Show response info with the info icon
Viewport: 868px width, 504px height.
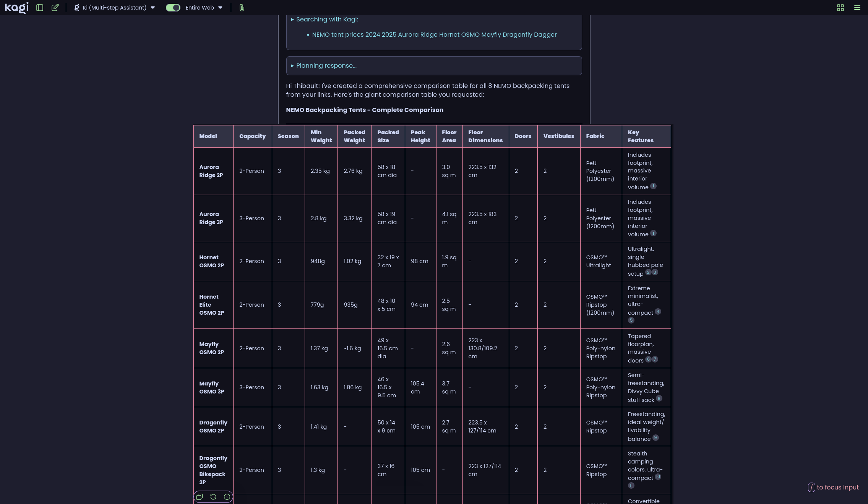click(x=227, y=497)
